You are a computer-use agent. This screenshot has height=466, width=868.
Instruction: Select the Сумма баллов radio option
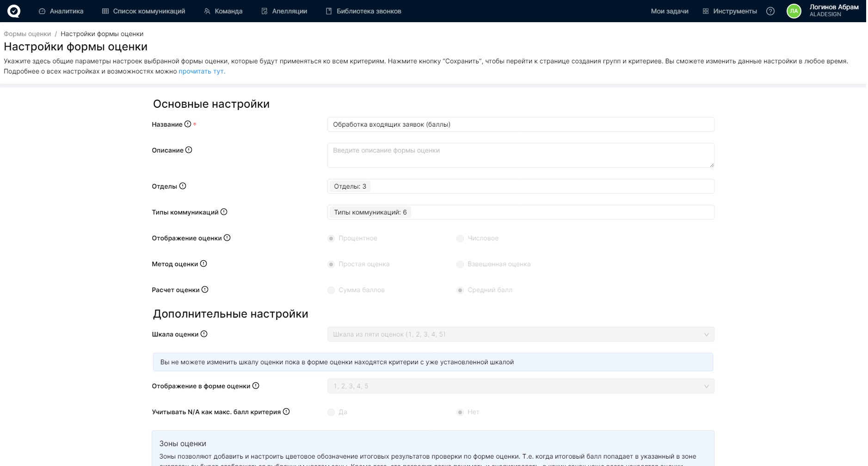[x=331, y=290]
